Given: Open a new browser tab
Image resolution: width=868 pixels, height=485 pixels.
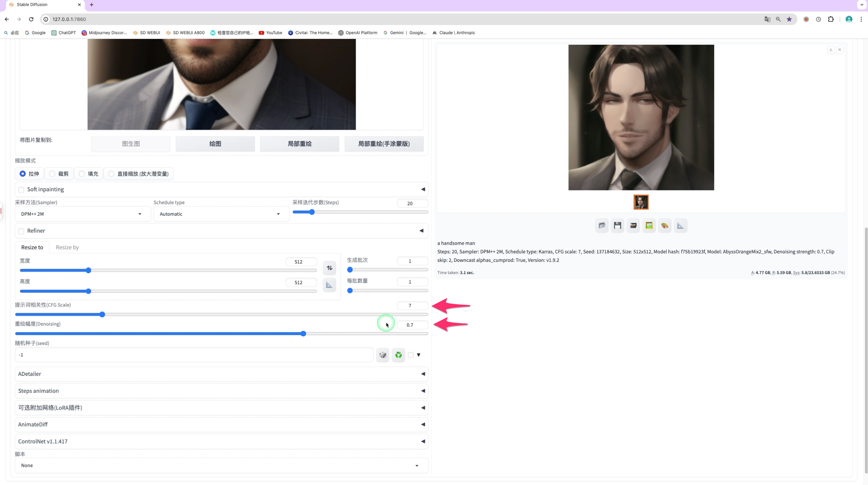Looking at the screenshot, I should point(92,5).
